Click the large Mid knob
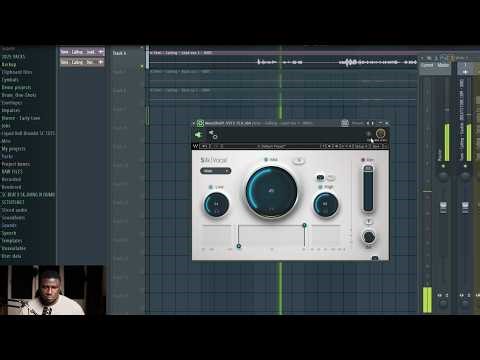This screenshot has width=480, height=360. tap(271, 191)
